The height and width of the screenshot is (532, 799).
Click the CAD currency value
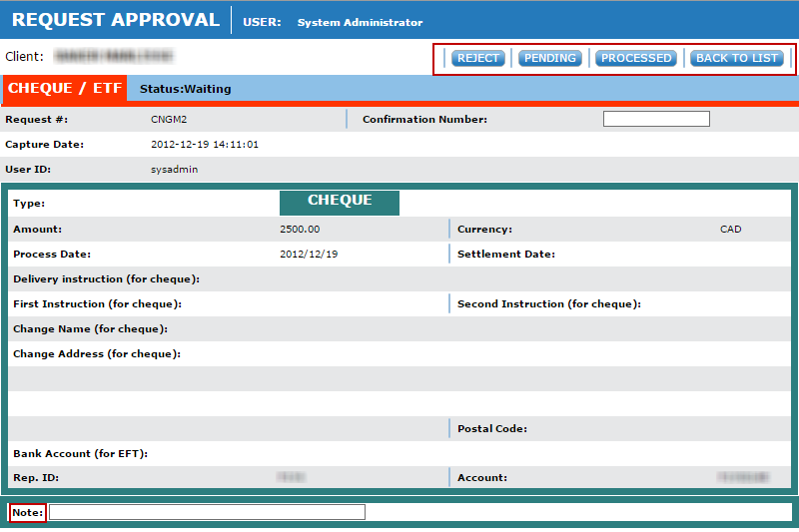click(x=730, y=230)
